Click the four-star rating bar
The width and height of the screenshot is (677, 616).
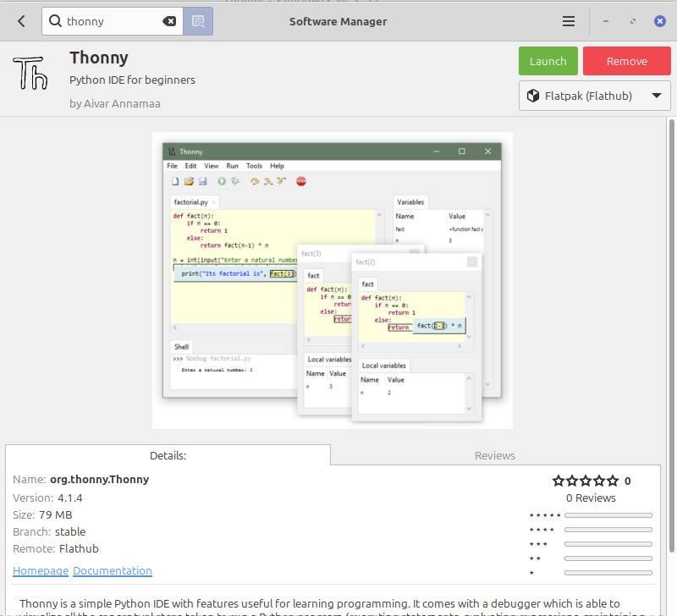(x=608, y=530)
